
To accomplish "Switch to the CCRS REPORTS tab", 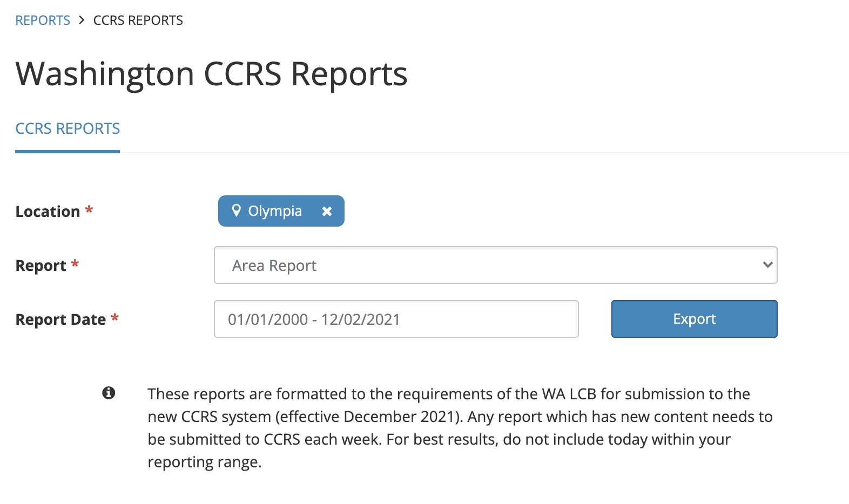I will click(68, 129).
